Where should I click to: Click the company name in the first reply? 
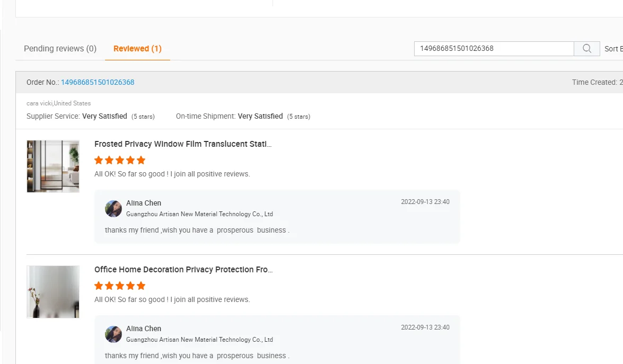point(199,214)
